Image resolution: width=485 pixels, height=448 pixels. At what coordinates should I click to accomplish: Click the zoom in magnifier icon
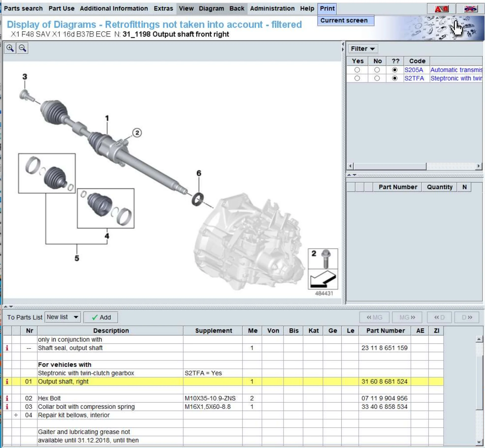point(10,48)
